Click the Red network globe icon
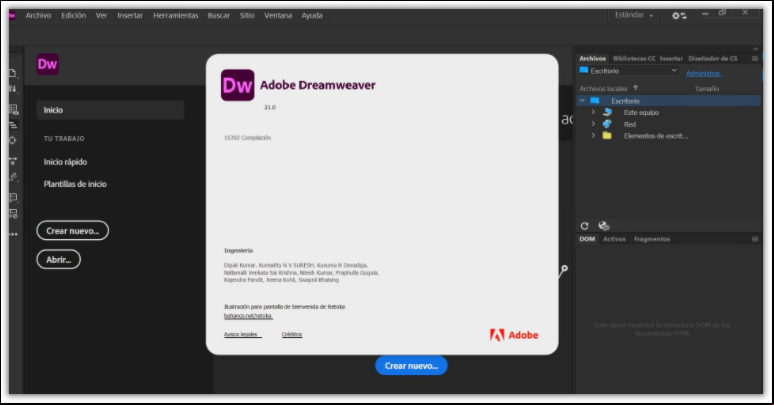The image size is (774, 405). pyautogui.click(x=607, y=124)
